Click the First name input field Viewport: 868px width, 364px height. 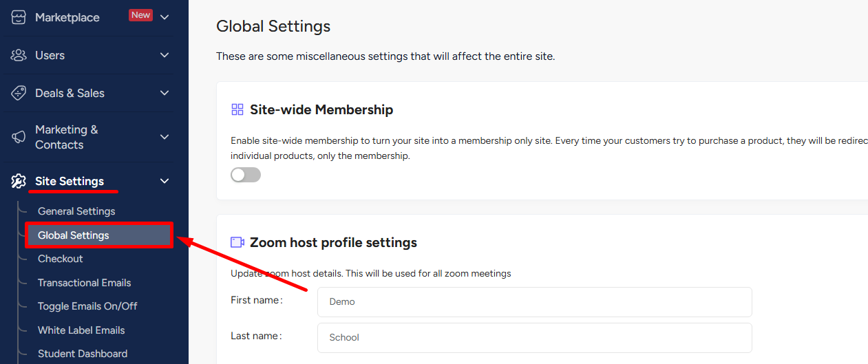[x=535, y=302]
